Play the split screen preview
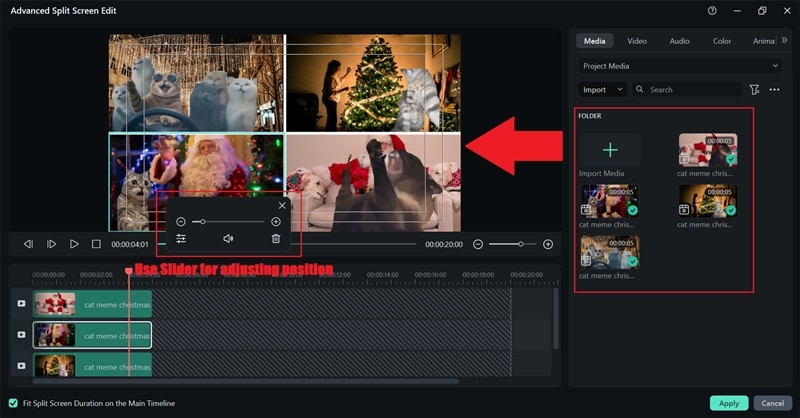Image resolution: width=800 pixels, height=418 pixels. [74, 244]
